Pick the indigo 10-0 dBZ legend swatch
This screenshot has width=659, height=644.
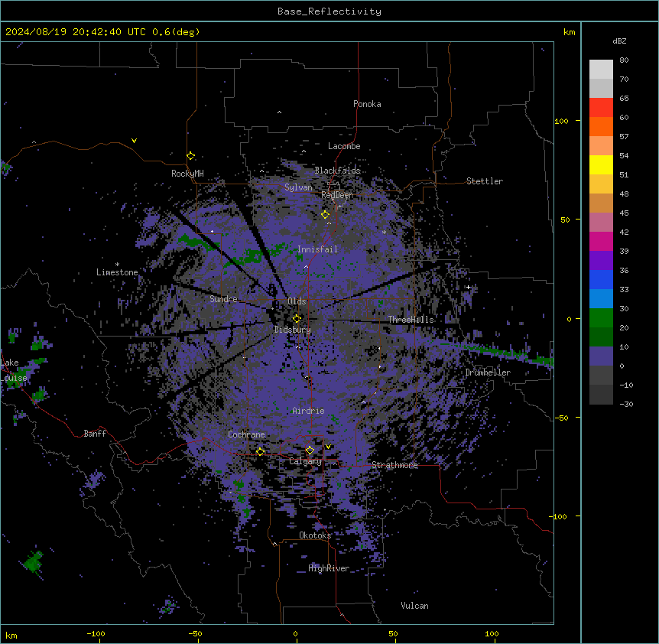tap(601, 356)
